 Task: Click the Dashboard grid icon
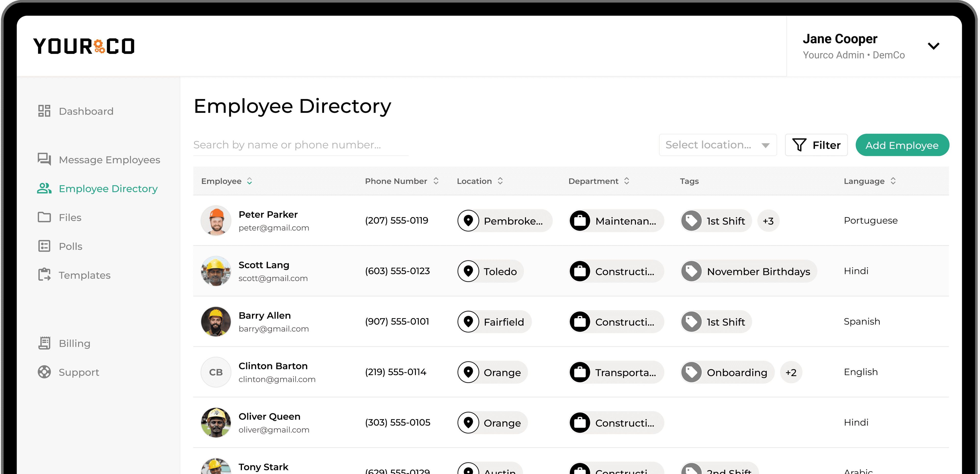44,111
